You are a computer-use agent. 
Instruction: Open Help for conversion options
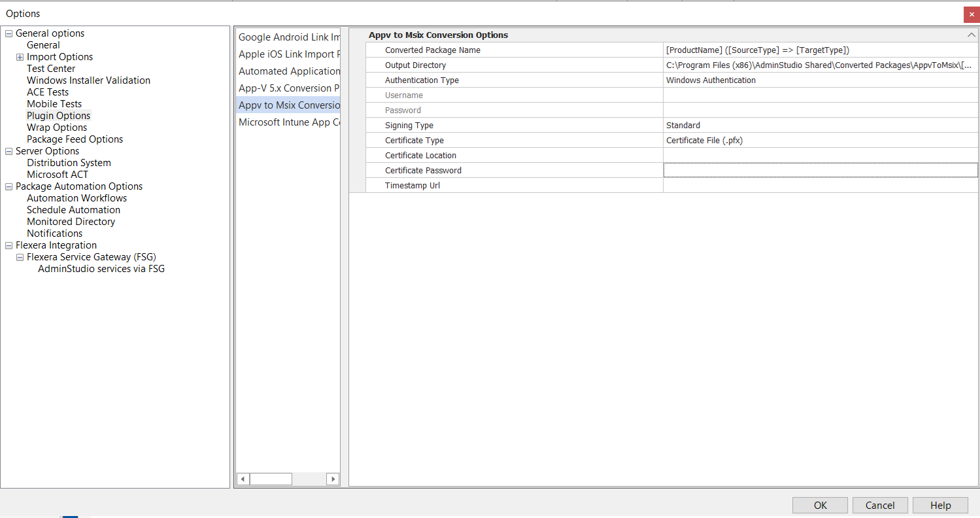[x=940, y=505]
